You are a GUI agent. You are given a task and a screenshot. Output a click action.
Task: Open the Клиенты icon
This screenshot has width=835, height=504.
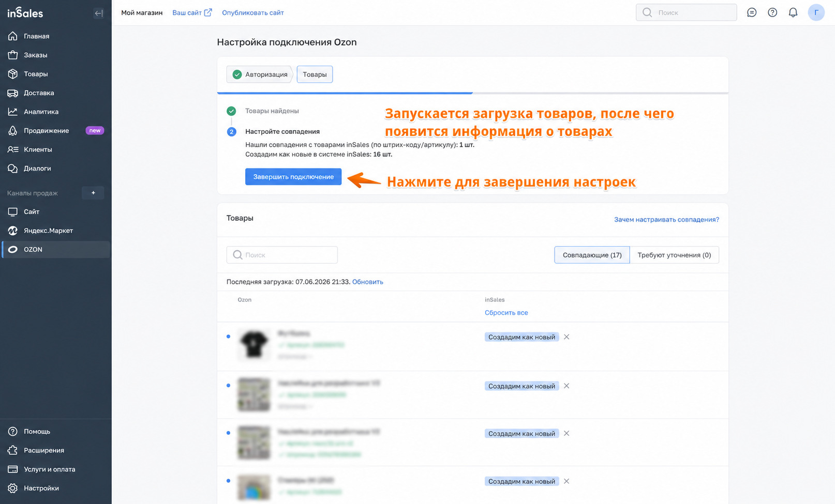[13, 149]
